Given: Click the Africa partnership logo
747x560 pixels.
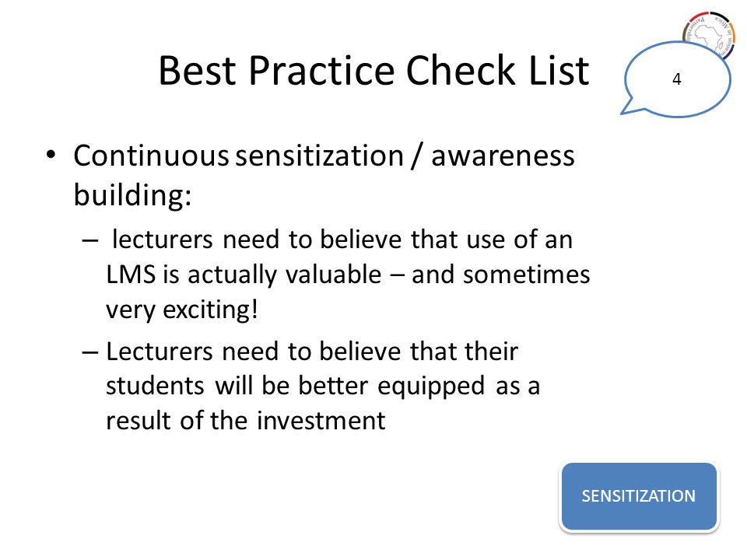Looking at the screenshot, I should pos(710,33).
